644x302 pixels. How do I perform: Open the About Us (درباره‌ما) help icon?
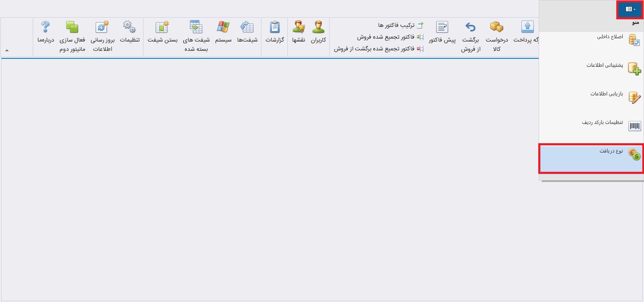point(45,28)
